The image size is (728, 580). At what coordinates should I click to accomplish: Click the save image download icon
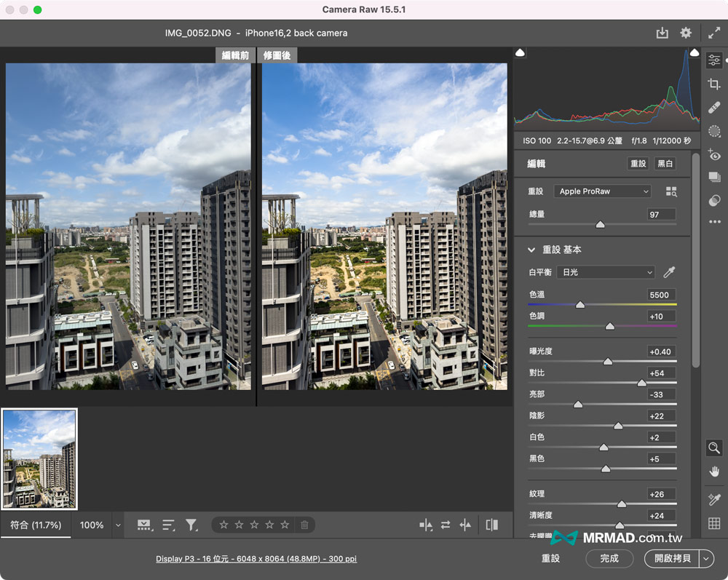pyautogui.click(x=662, y=33)
